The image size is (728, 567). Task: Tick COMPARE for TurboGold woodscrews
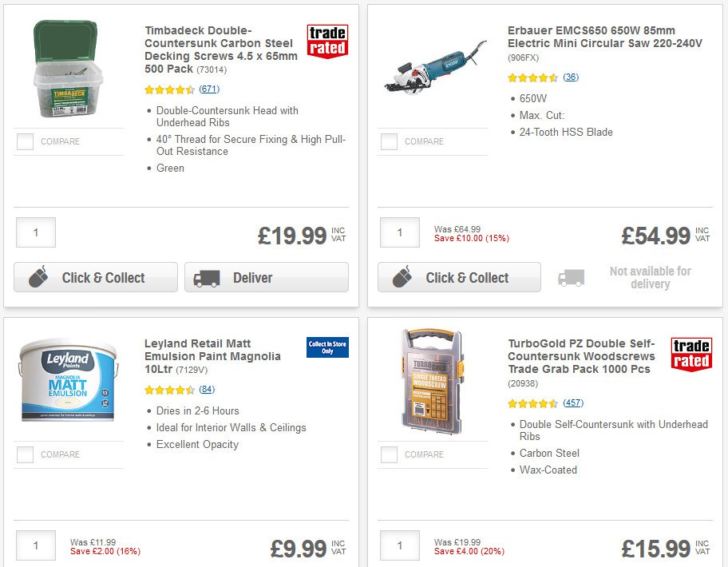[388, 455]
